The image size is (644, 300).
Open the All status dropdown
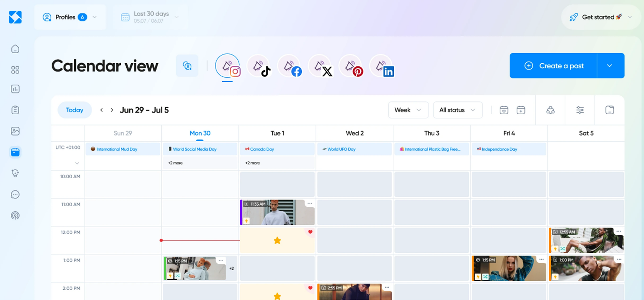tap(457, 110)
